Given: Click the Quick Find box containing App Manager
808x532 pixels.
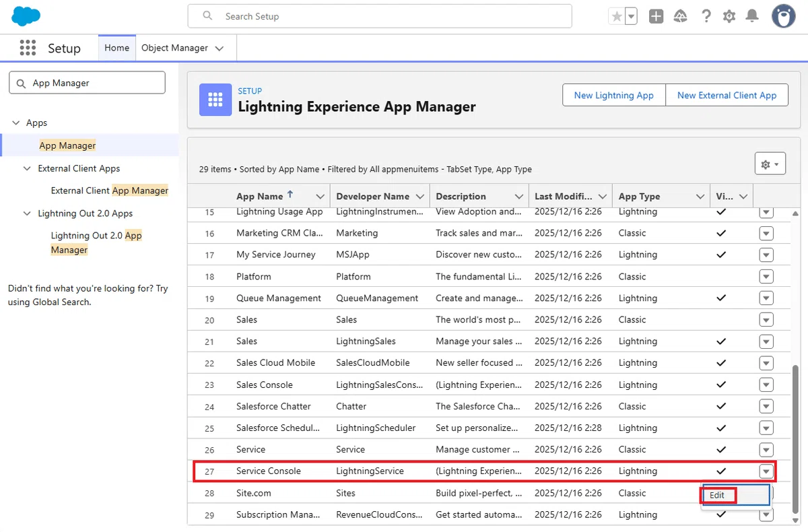Looking at the screenshot, I should coord(87,83).
